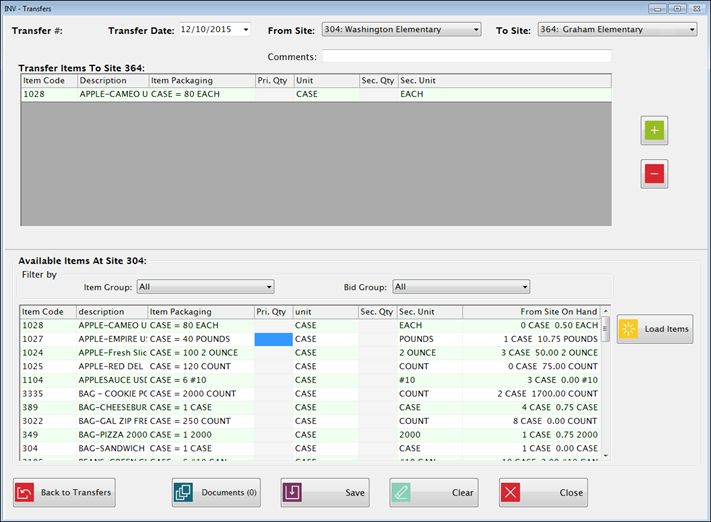
Task: Click the Back to Transfers arrow icon
Action: (x=26, y=492)
